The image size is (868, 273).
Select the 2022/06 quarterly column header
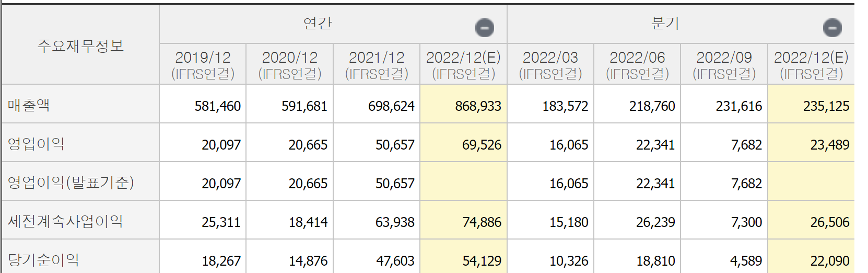637,65
